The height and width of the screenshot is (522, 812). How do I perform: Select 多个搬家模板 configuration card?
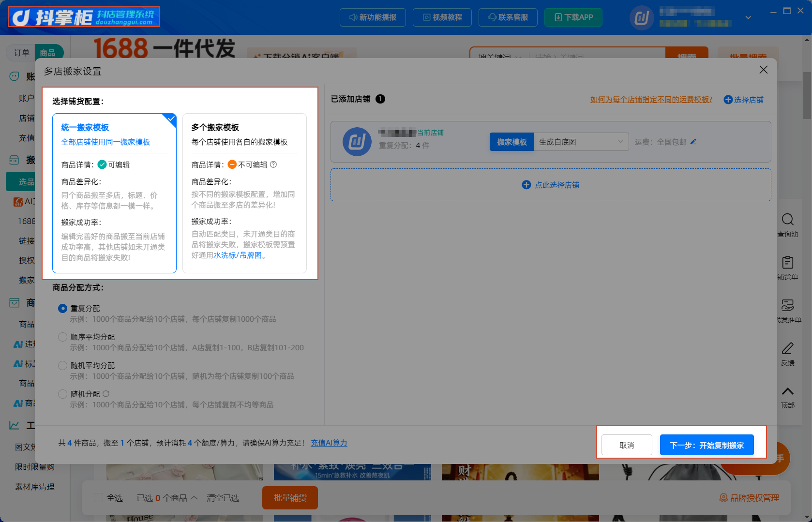(244, 193)
